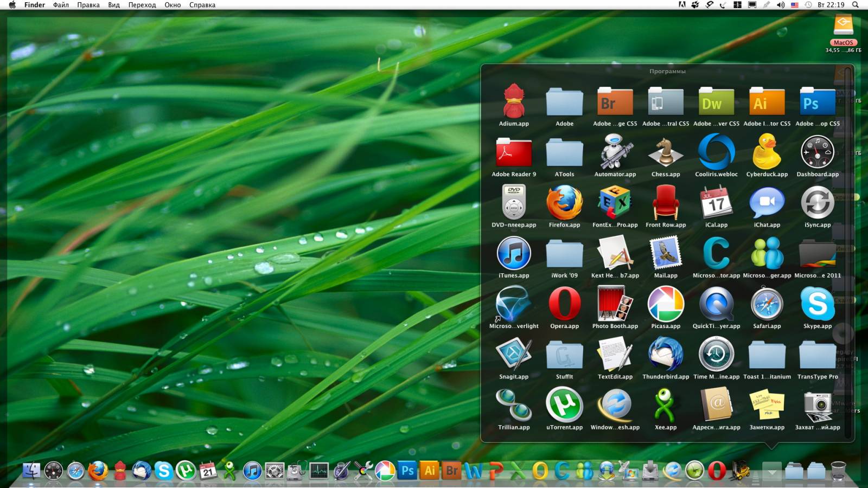Open the display mirroring menu bar icon

752,5
